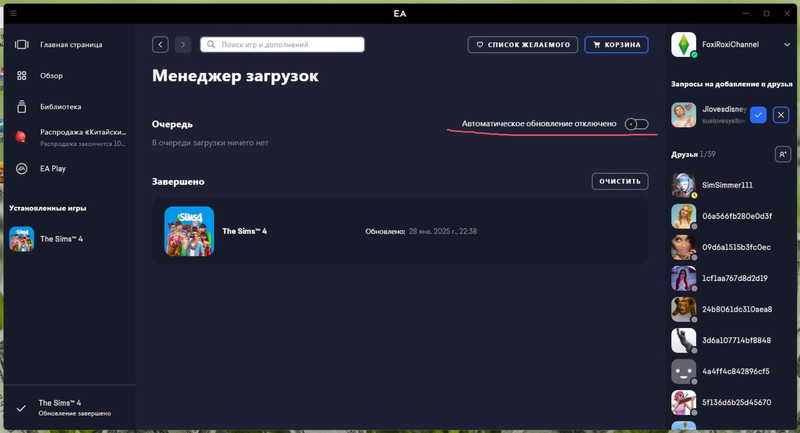Open friend 24b8061dc310aea8
The width and height of the screenshot is (800, 433).
pos(737,309)
